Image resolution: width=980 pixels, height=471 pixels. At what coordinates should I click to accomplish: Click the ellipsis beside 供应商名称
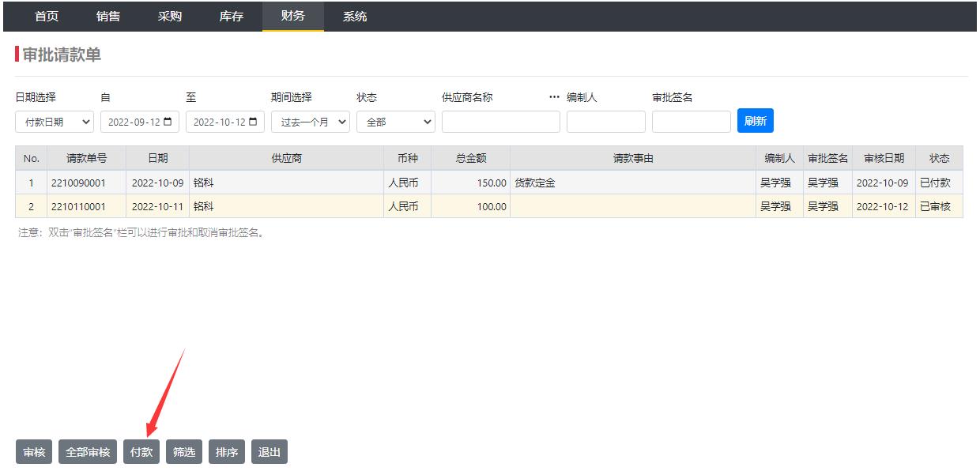coord(554,97)
